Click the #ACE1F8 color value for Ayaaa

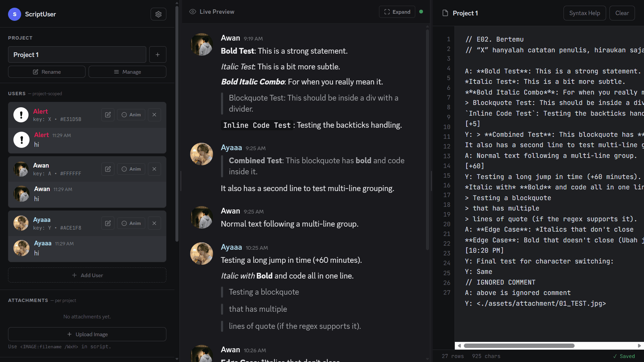(x=71, y=228)
